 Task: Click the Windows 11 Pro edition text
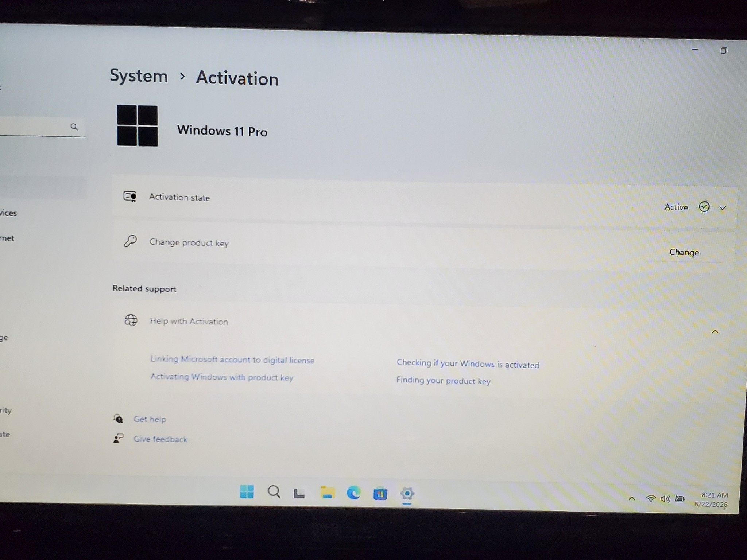[222, 131]
